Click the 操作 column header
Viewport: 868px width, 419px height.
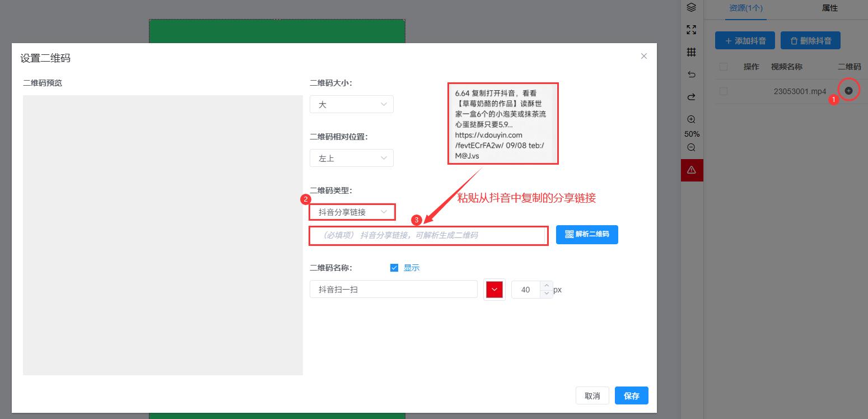752,67
